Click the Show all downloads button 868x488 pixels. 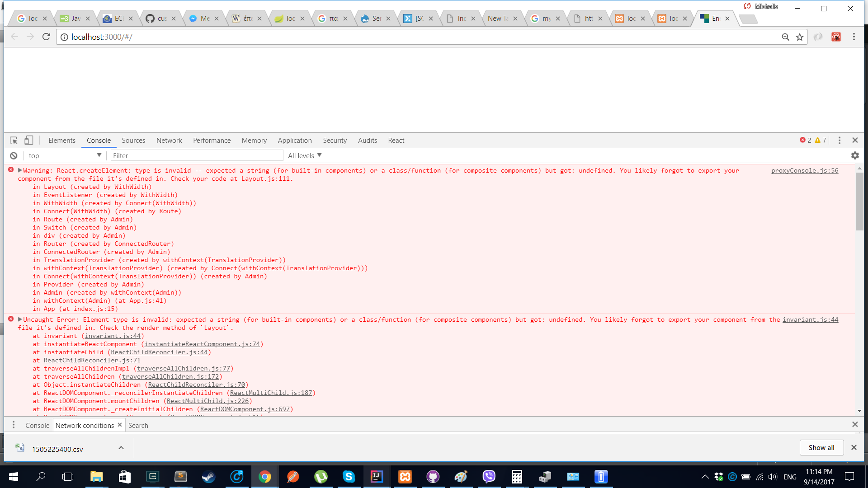coord(821,447)
